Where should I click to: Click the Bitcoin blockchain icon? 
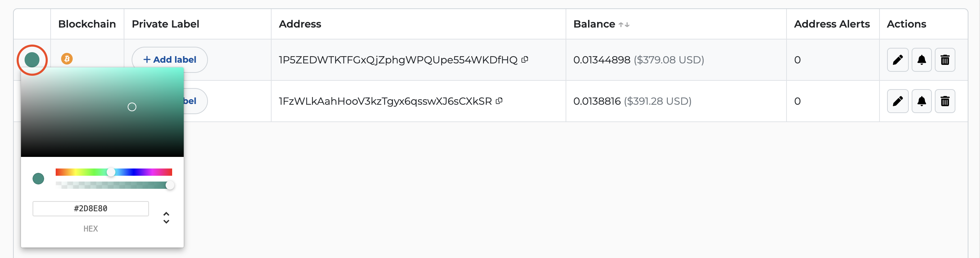tap(67, 59)
